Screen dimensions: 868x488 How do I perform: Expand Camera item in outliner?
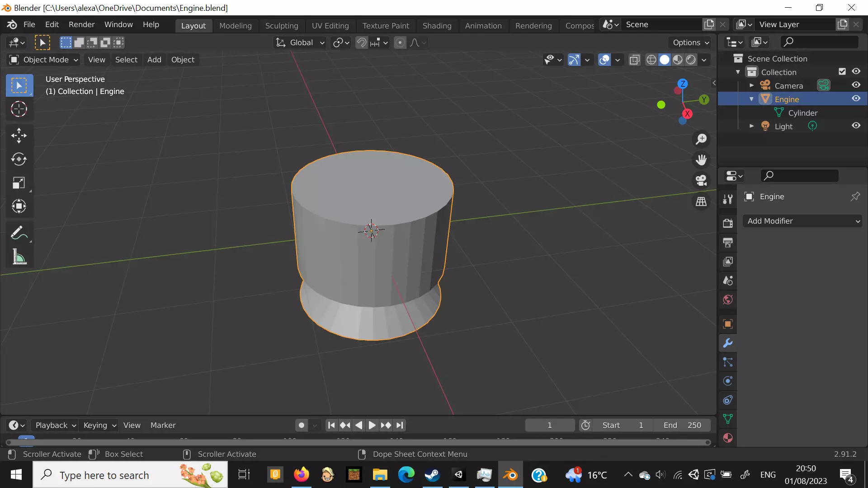[x=751, y=85]
